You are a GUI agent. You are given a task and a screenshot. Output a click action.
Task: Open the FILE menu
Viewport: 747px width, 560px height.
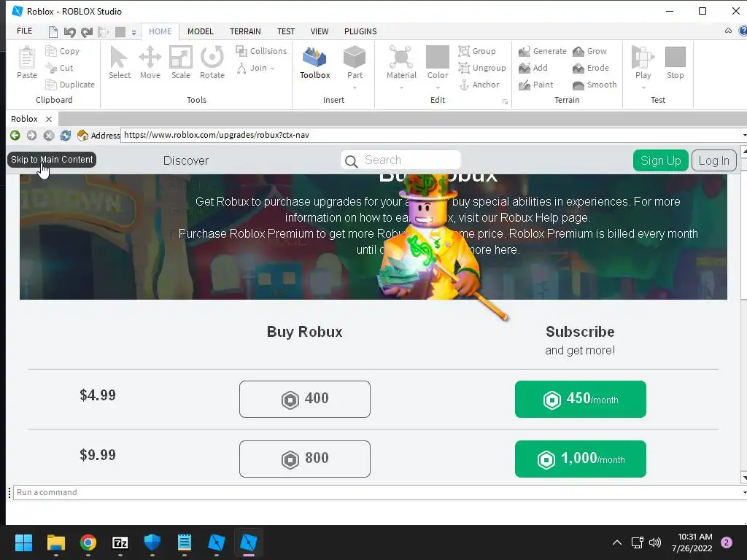tap(24, 31)
